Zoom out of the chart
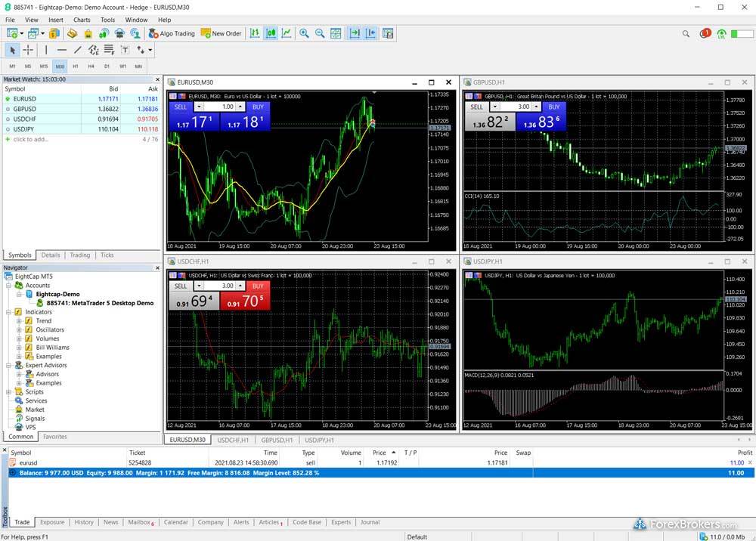 click(x=320, y=33)
